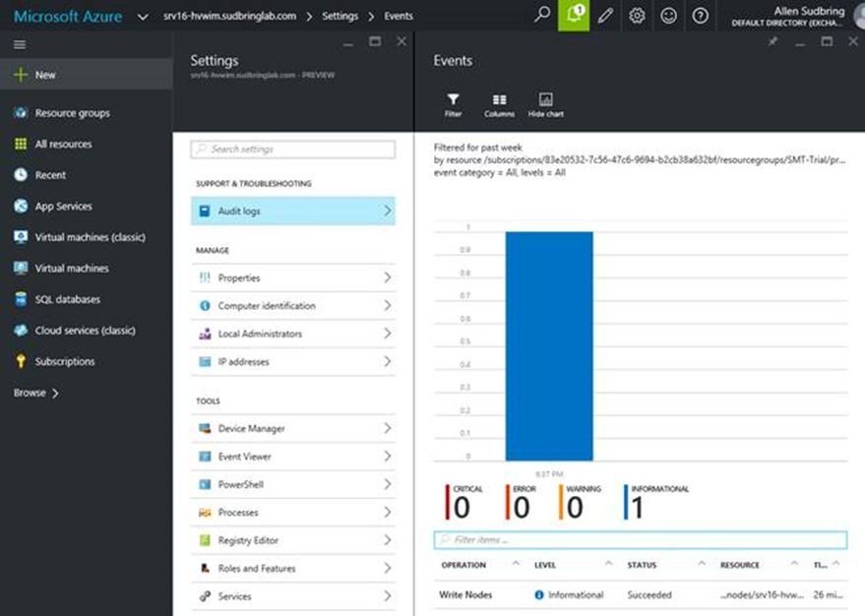Click the Services gears icon
The height and width of the screenshot is (616, 865).
pyautogui.click(x=205, y=596)
